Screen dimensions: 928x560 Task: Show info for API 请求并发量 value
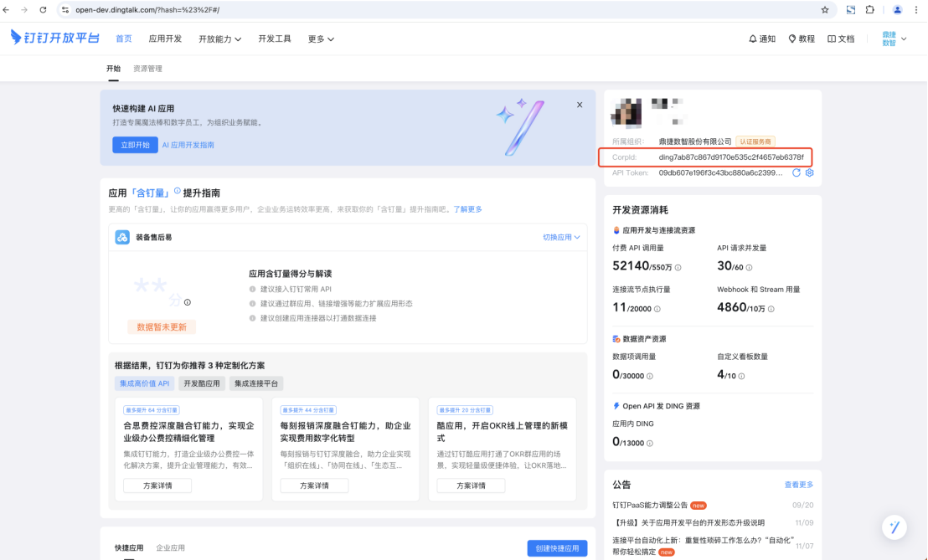click(750, 267)
